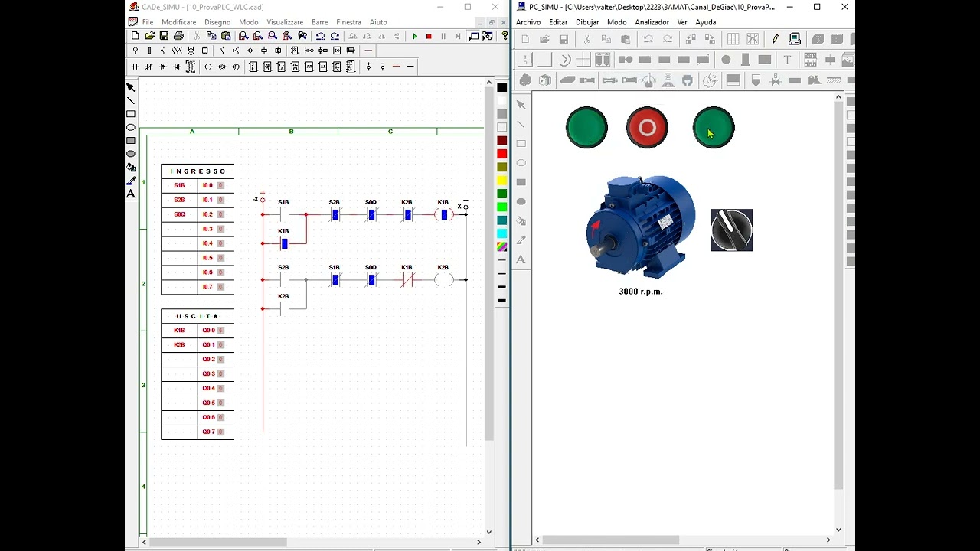Viewport: 980px width, 551px height.
Task: Open the Disegno menu
Action: 217,22
